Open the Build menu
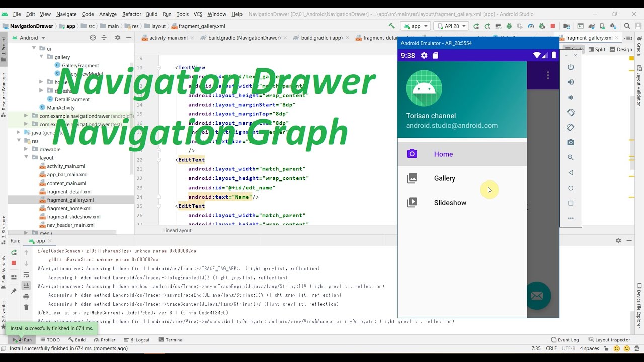The height and width of the screenshot is (362, 644). pos(151,14)
